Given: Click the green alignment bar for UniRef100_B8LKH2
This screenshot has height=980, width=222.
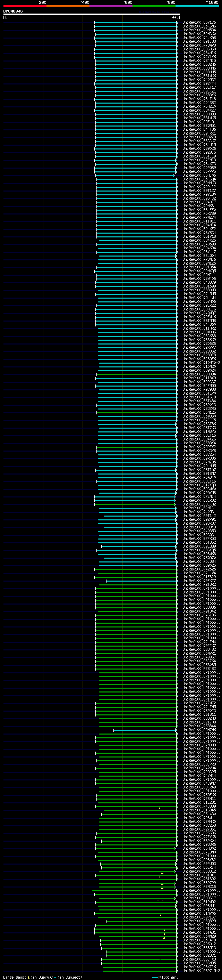Looking at the screenshot, I should click(135, 504).
